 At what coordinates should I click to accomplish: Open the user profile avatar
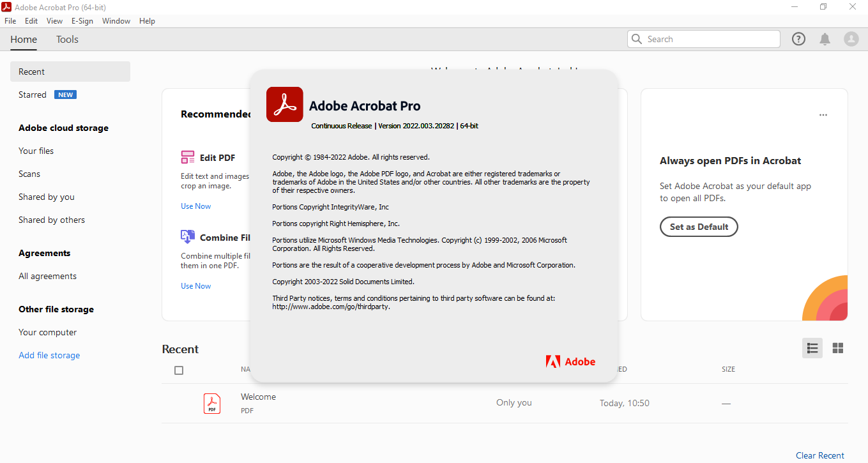tap(851, 39)
